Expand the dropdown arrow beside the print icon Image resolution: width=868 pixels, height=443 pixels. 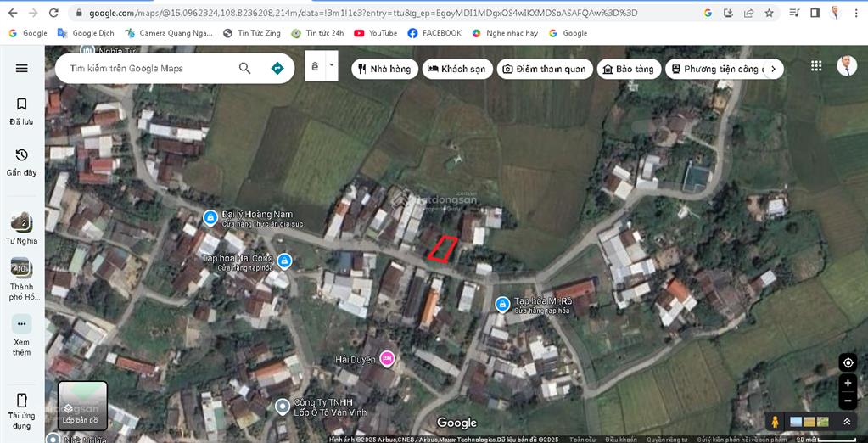pos(332,65)
